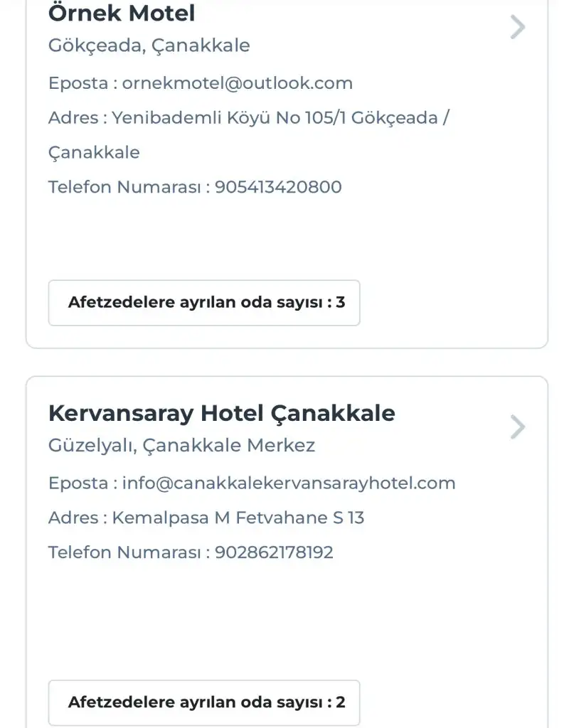
Task: Tap phone number 902862178192
Action: pos(274,552)
